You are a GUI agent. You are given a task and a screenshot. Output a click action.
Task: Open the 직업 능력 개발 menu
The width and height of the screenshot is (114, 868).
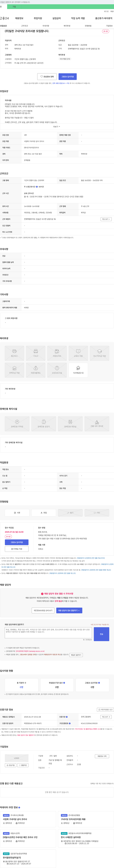pyautogui.click(x=78, y=18)
